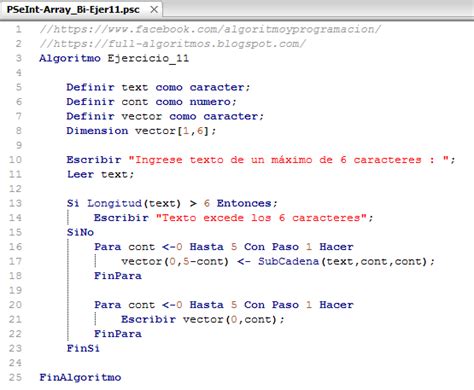Click line number 10 in the gutter

click(15, 160)
